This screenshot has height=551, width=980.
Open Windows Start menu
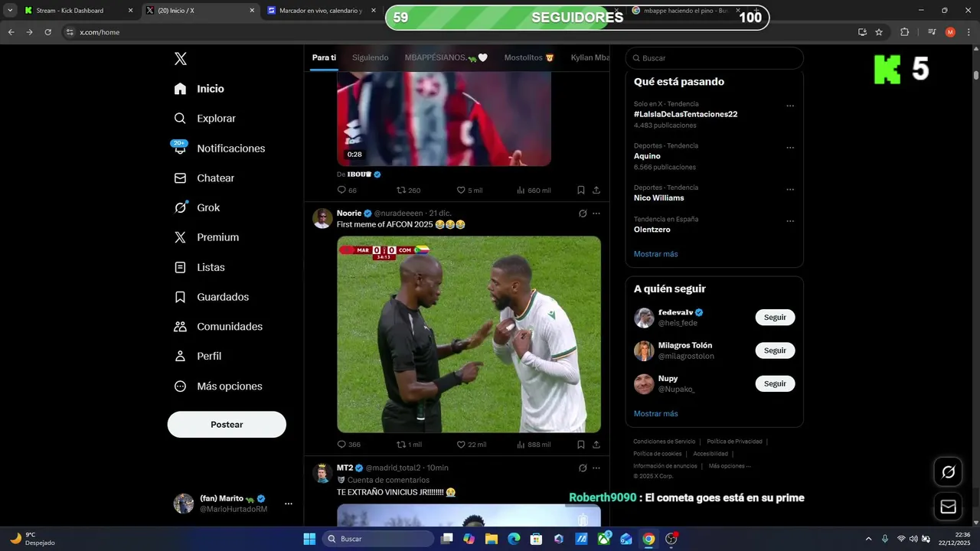coord(309,539)
